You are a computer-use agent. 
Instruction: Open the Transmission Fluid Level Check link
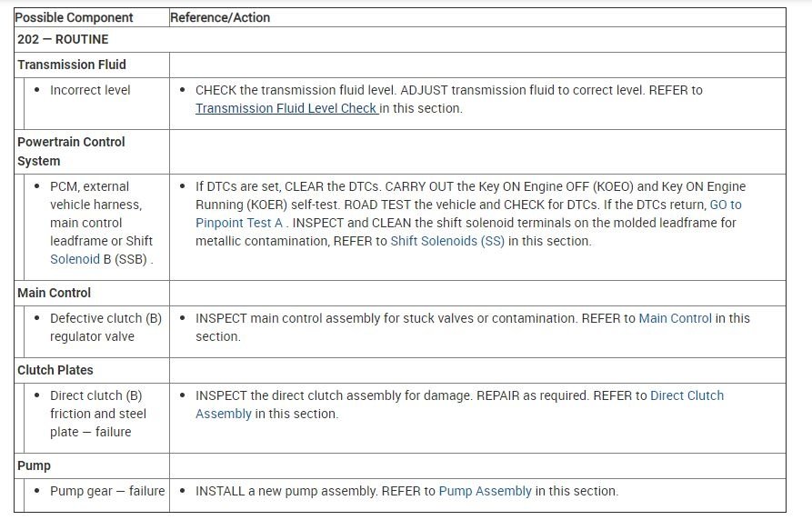coord(286,108)
